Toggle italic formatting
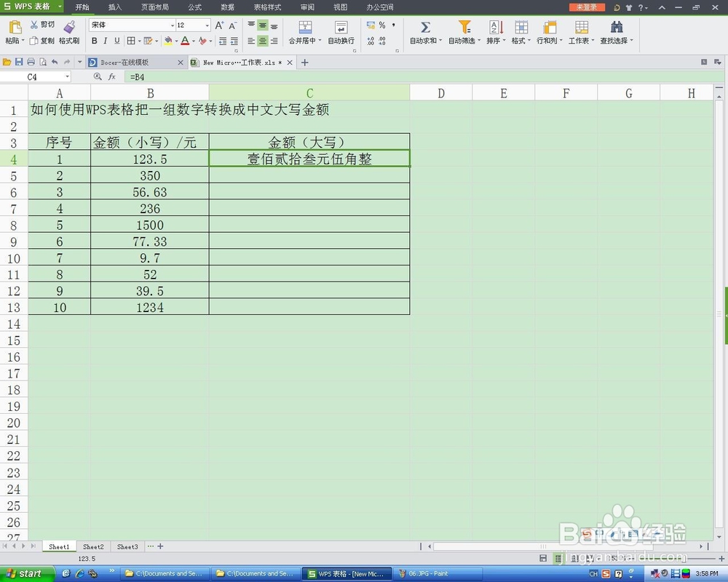Image resolution: width=728 pixels, height=582 pixels. 105,41
